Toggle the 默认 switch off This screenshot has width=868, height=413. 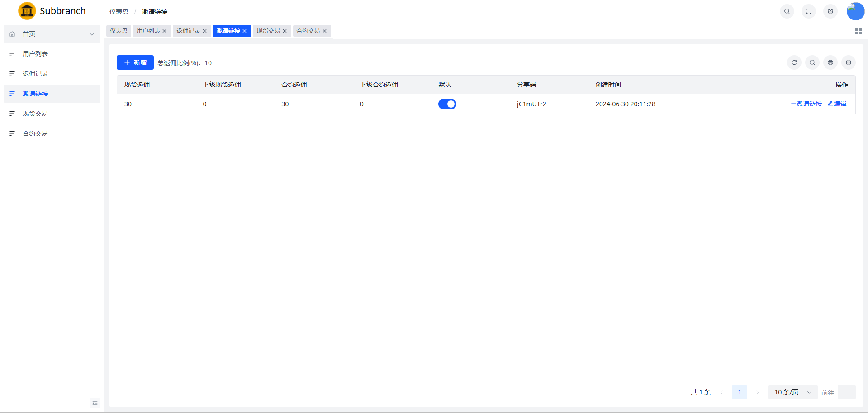[x=447, y=104]
